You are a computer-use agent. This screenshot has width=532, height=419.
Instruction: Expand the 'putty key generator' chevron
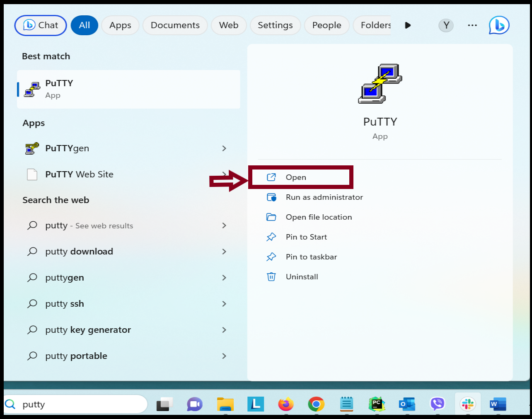tap(224, 330)
